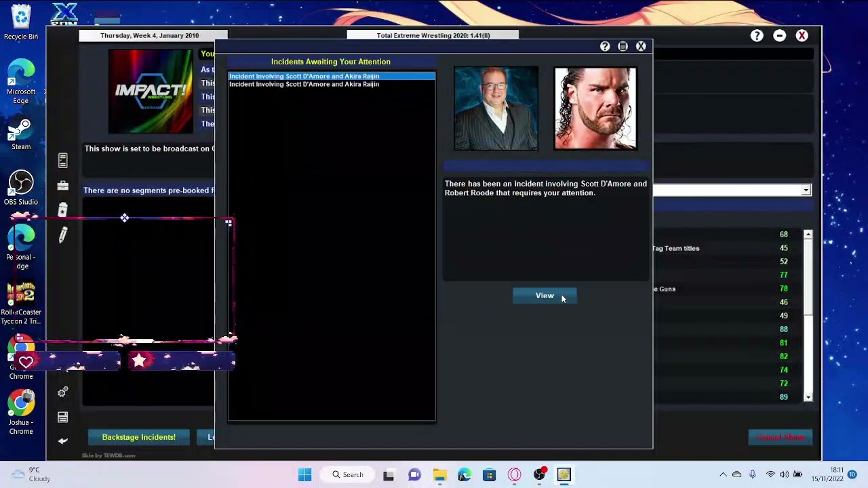Click the taskbar Search box
Viewport: 868px width, 488px height.
[x=347, y=474]
